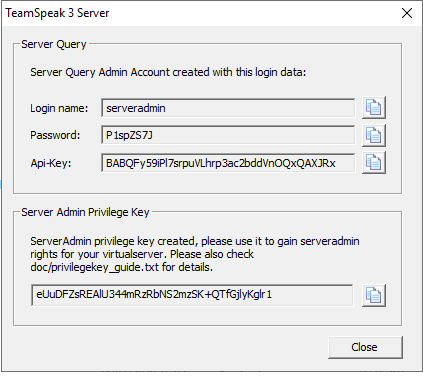Click the 'Api-Key:' label
Image resolution: width=423 pixels, height=377 pixels.
(51, 163)
